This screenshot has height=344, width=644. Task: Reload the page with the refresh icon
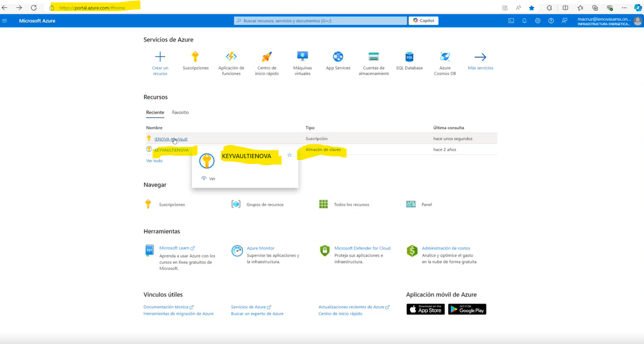tap(34, 8)
